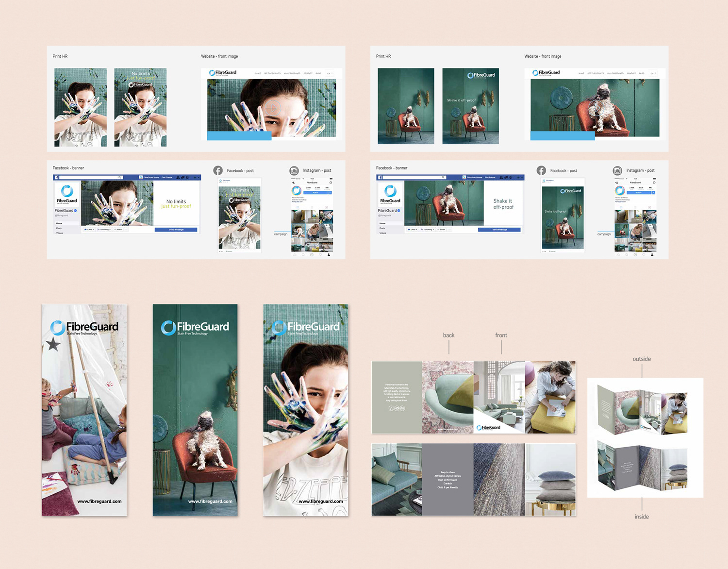Click the Instagram avatar ring in the paint-hands Instagram post

coord(297,190)
